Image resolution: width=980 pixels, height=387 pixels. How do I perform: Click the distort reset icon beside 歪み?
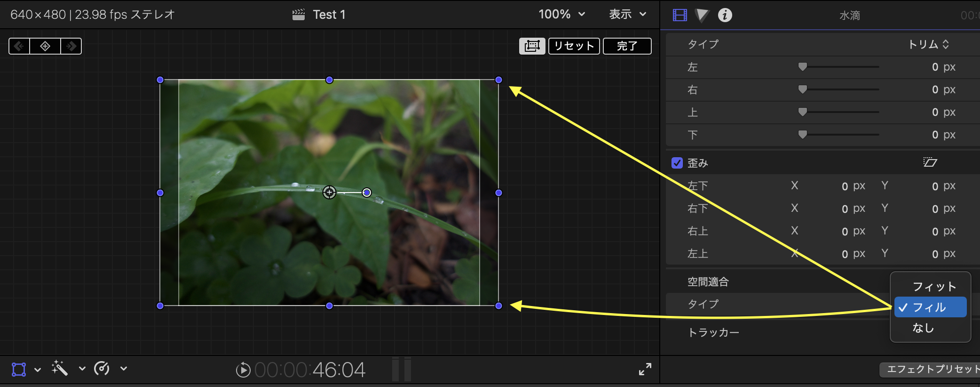930,162
